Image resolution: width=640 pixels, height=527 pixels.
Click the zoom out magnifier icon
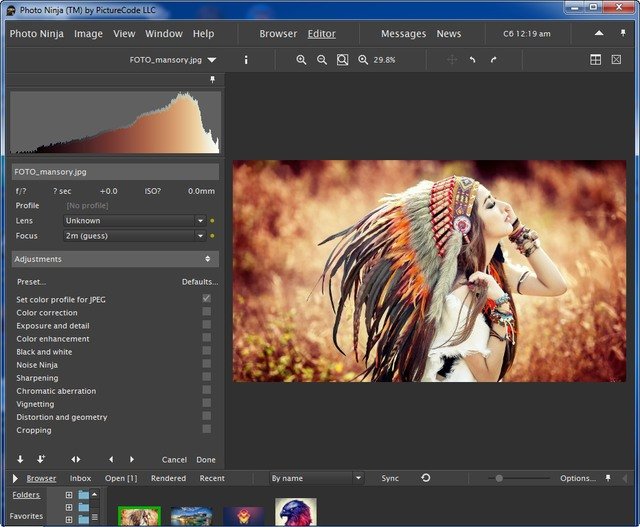pos(322,60)
